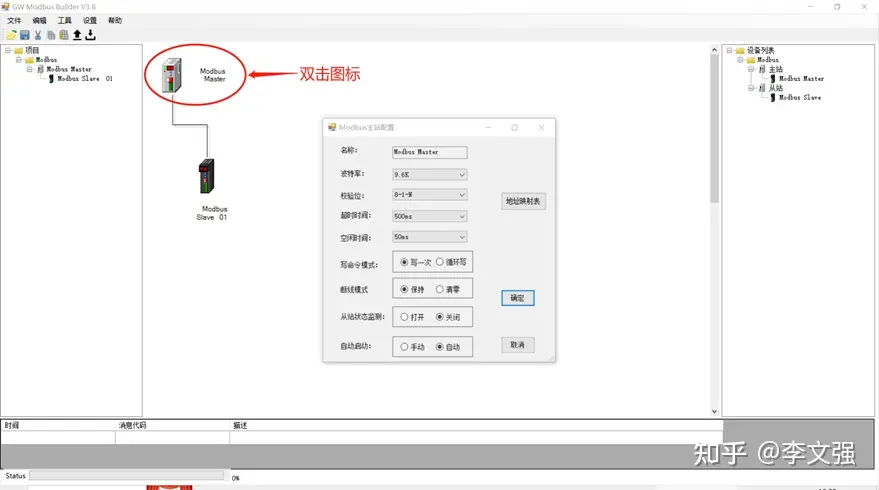Screen dimensions: 879x490
Task: Collapse the 从站 node in device list
Action: pyautogui.click(x=751, y=89)
